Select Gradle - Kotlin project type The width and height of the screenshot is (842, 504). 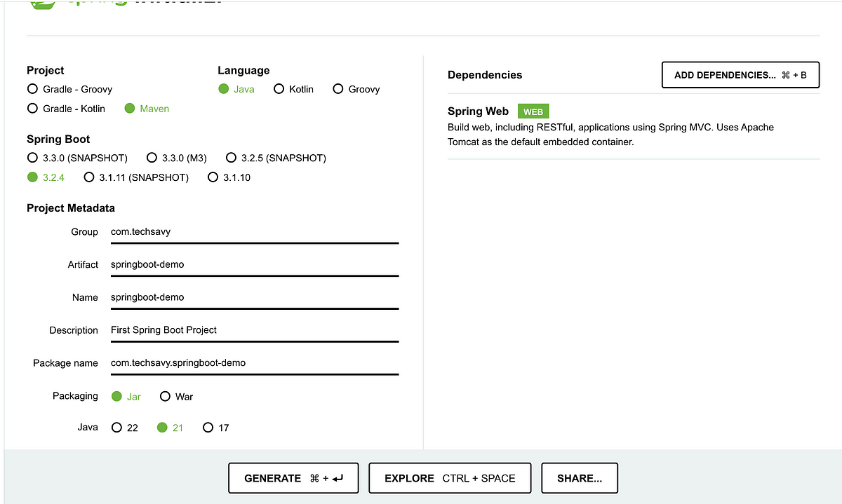66,109
